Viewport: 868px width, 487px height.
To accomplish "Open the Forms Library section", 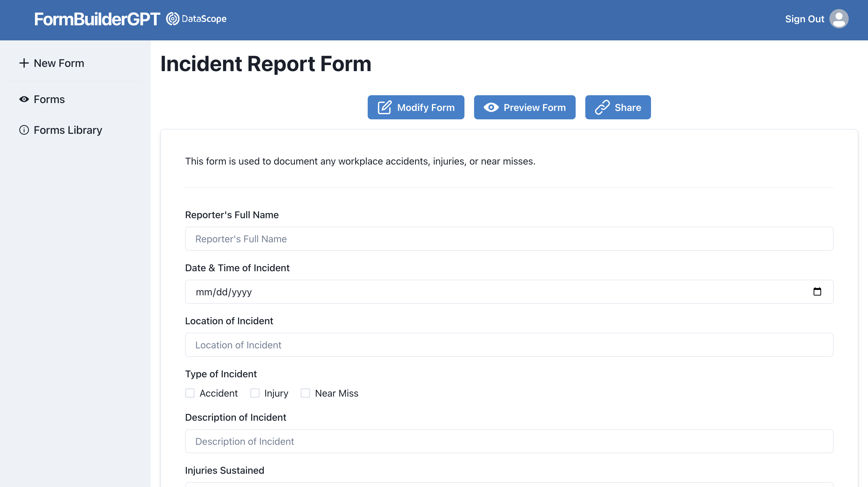I will point(68,130).
